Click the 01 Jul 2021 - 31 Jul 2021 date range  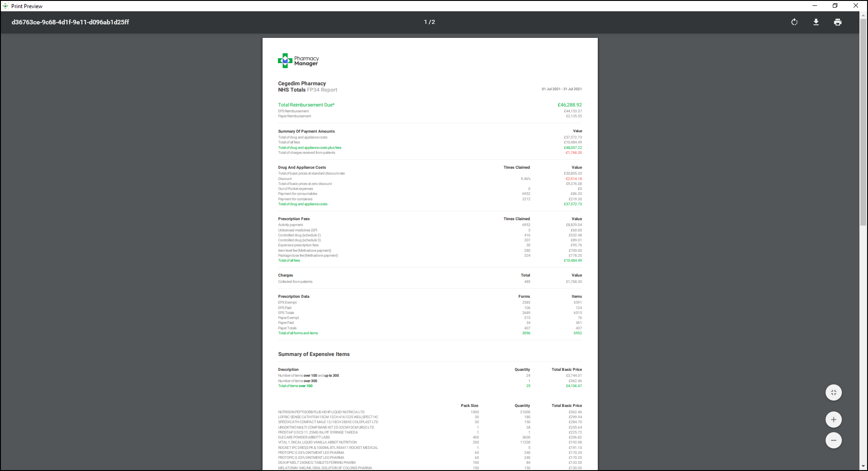pyautogui.click(x=562, y=89)
